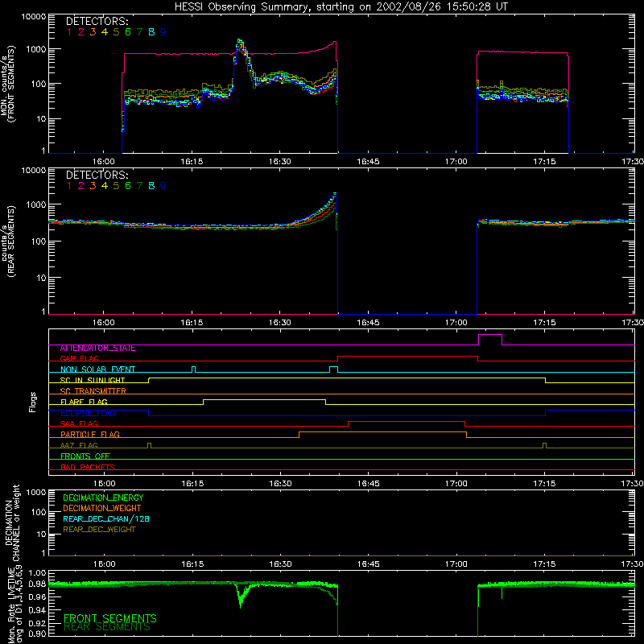Select green detector 6 in front segments legend
This screenshot has width=644, height=644.
128,32
